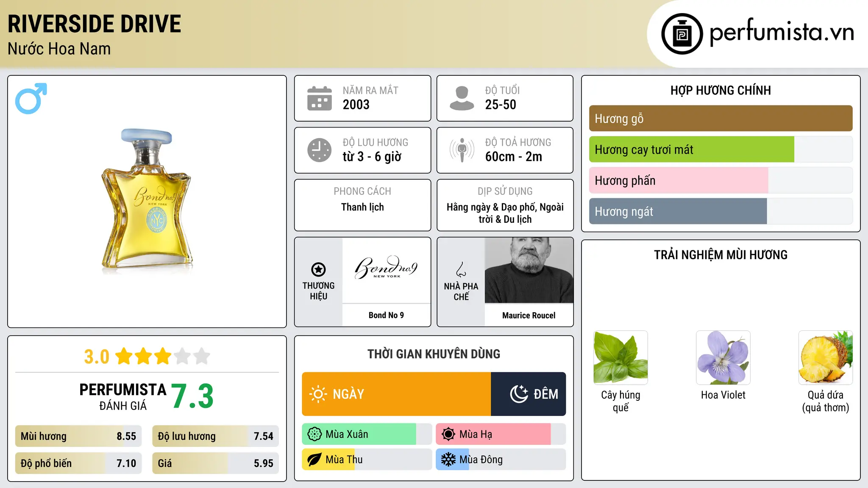Image resolution: width=868 pixels, height=488 pixels.
Task: Click the release year 2003
Action: 356,105
